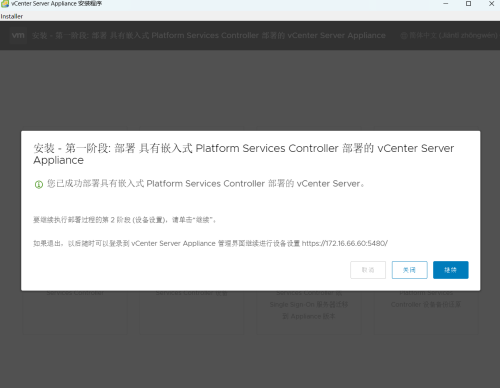Click the dialog title text 安装 - 第一阶段
Viewport: 500px width, 388px height.
pyautogui.click(x=244, y=154)
